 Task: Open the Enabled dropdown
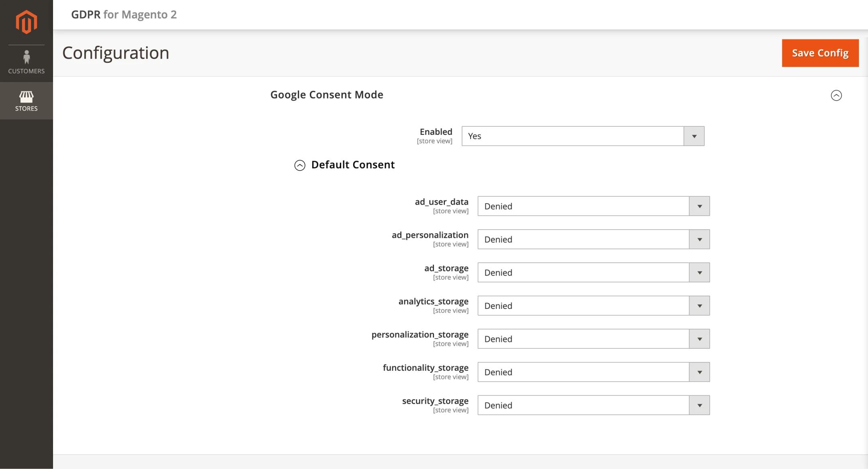point(583,136)
